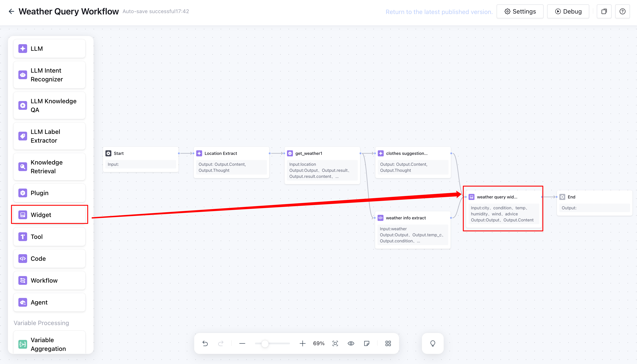Select the get_weather1 node on canvas
This screenshot has width=637, height=364.
click(x=322, y=153)
